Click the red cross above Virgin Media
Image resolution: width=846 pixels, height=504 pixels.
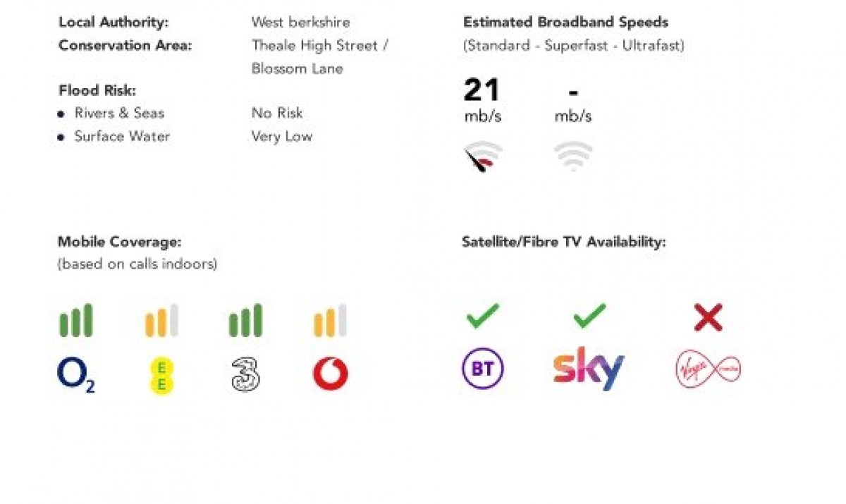click(x=708, y=318)
